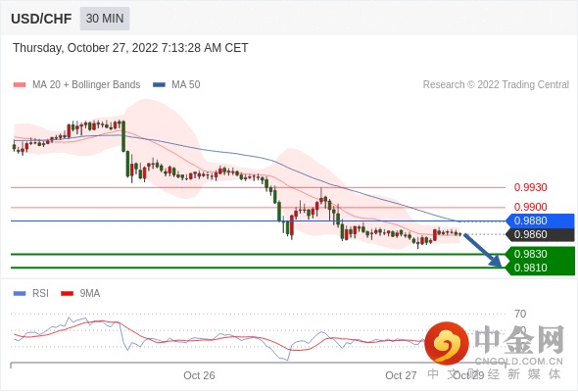Click the 30 MIN timeframe button
Screen dimensions: 578x392
[x=105, y=18]
